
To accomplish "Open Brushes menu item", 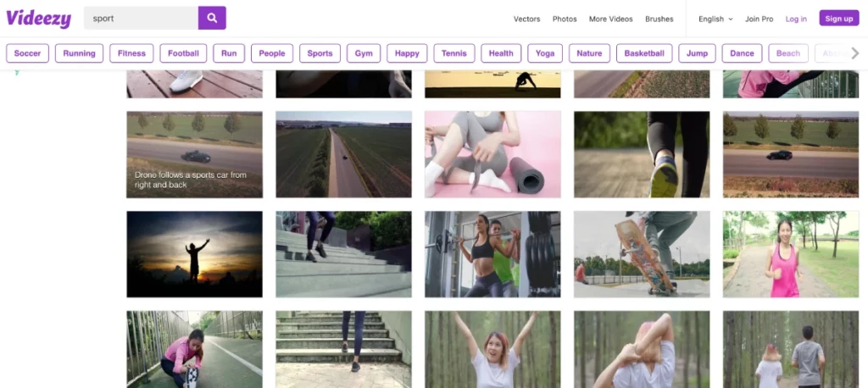I will pyautogui.click(x=659, y=19).
